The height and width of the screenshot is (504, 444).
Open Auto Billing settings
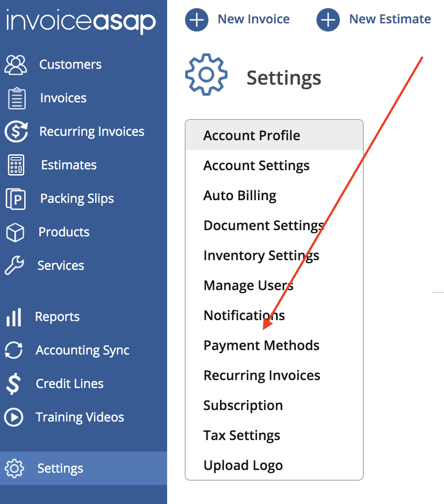[274, 195]
